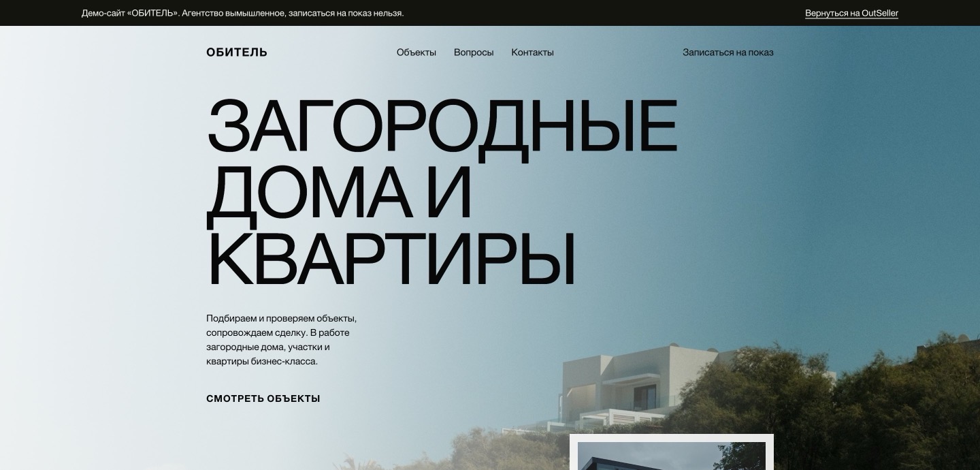Click the demo notice text Демо-сайт «ОБИТЕЛЬ»
Image resolution: width=980 pixels, height=470 pixels.
point(242,13)
